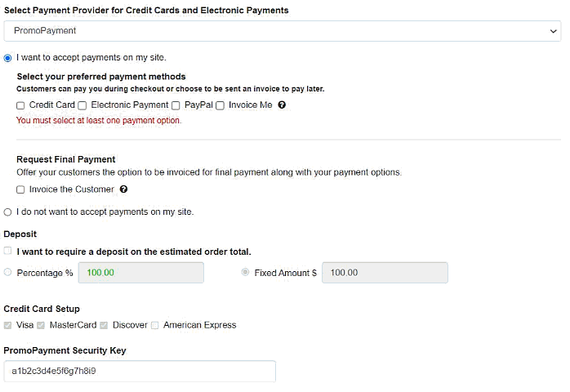The height and width of the screenshot is (392, 570).
Task: Toggle the require deposit checkbox
Action: coord(7,251)
